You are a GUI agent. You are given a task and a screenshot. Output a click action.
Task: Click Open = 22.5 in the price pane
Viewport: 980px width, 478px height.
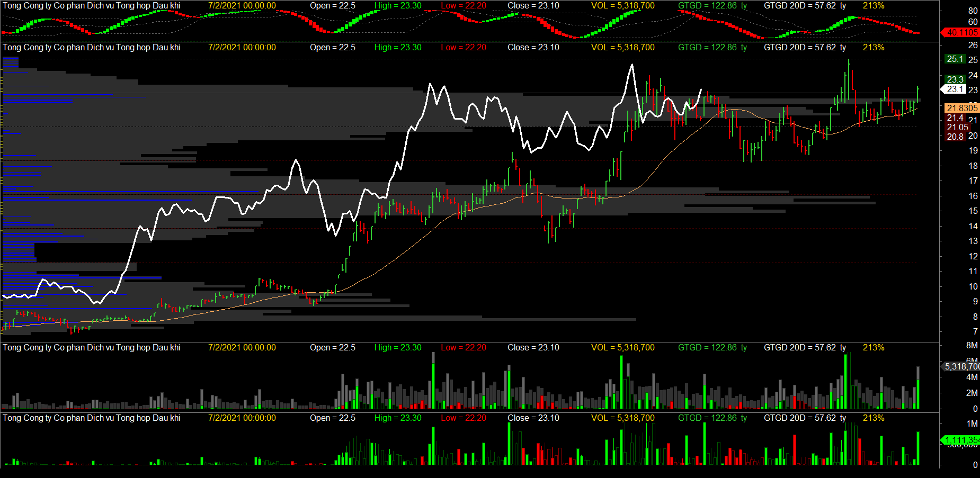[x=333, y=47]
